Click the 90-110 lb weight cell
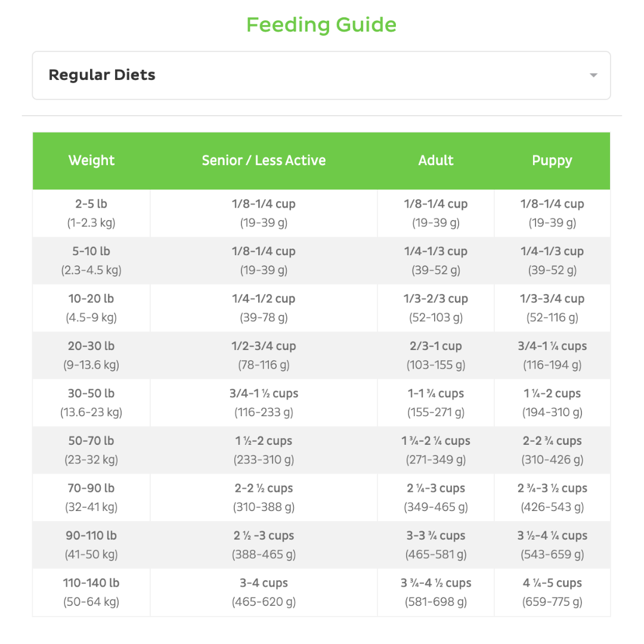This screenshot has width=644, height=644. tap(91, 545)
